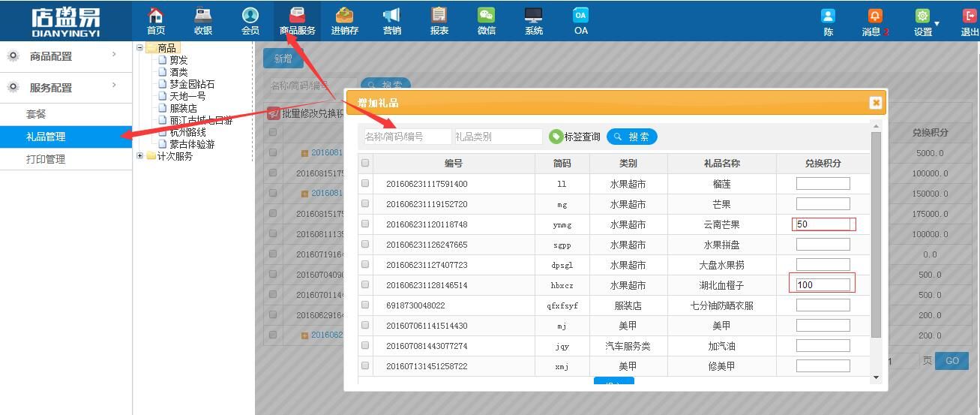Image resolution: width=980 pixels, height=415 pixels.
Task: Open the 礼品类别 dropdown in dialog
Action: tap(498, 137)
